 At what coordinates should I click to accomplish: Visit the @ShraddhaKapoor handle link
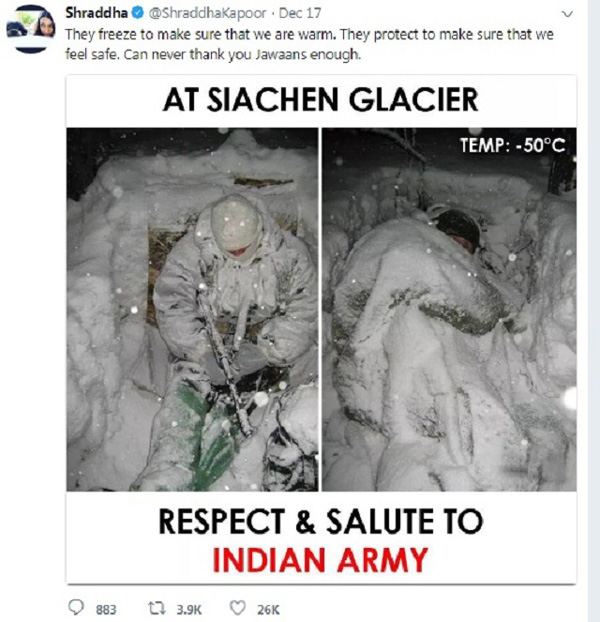(207, 13)
